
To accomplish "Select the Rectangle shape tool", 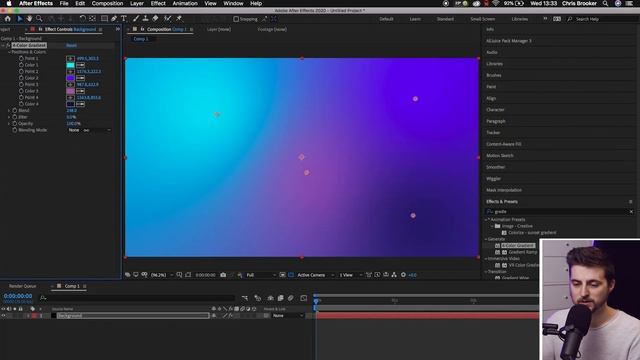I will (x=104, y=19).
